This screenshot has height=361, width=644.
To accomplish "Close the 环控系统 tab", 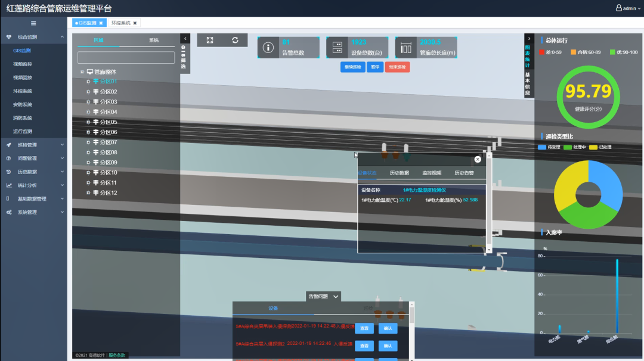I will click(x=135, y=23).
